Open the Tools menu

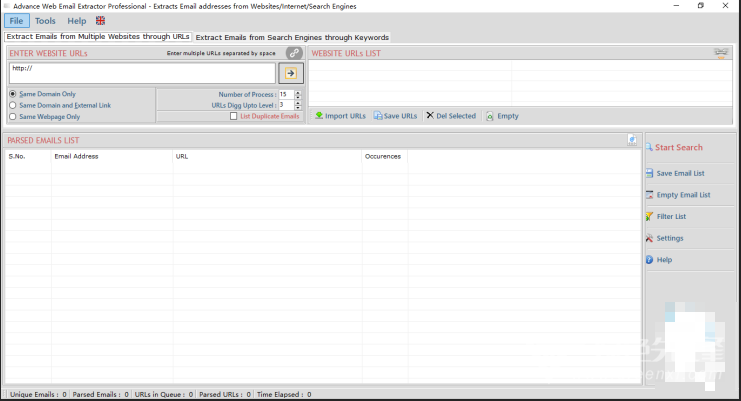coord(45,21)
